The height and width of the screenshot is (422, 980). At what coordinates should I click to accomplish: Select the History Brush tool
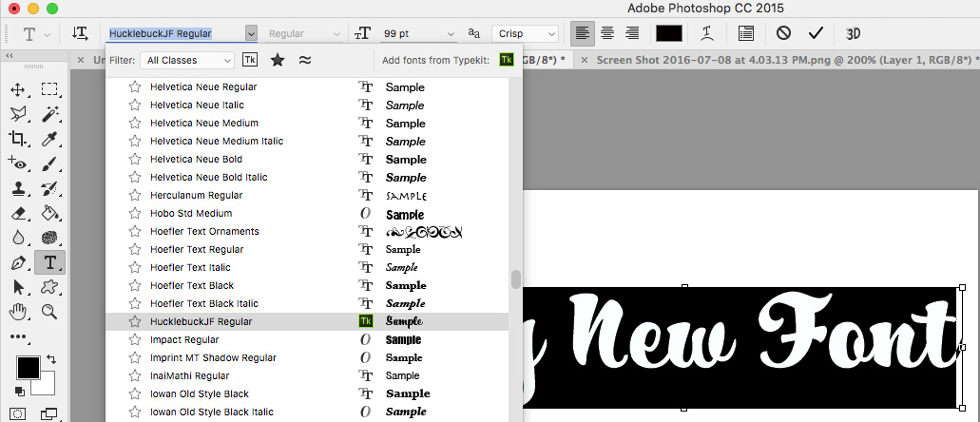pyautogui.click(x=49, y=188)
